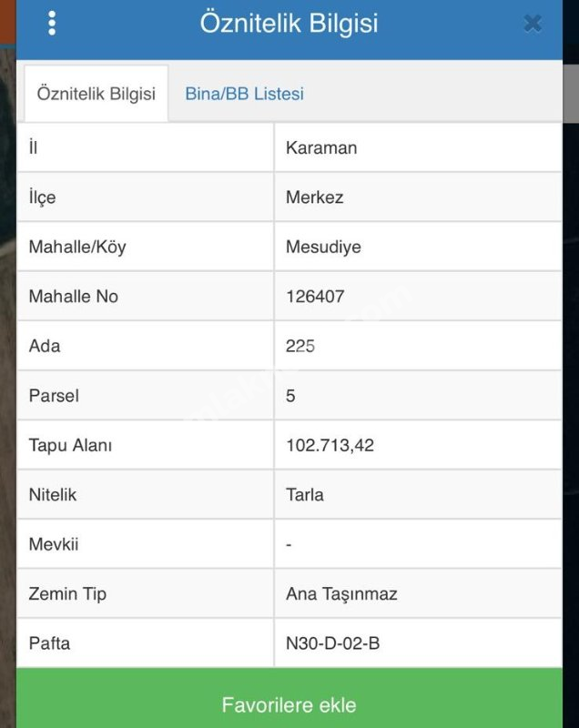Click the Öznitelik Bilgisi header title
Viewport: 579px width, 728px height.
tap(289, 24)
